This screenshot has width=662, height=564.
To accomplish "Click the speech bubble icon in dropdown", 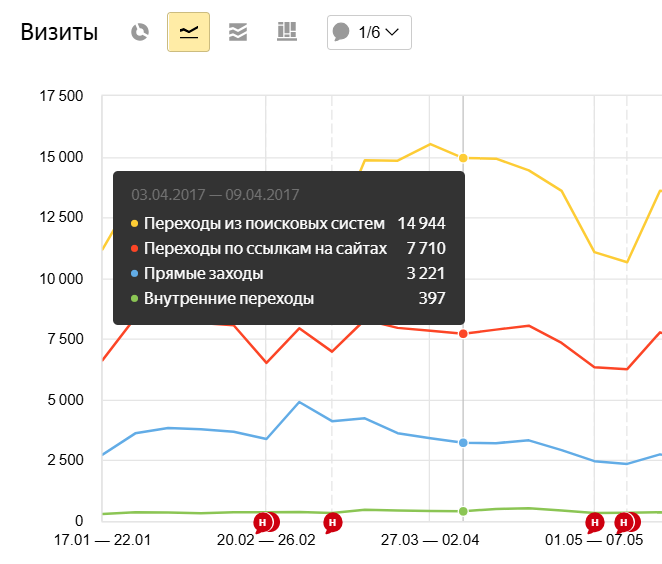I will click(342, 32).
